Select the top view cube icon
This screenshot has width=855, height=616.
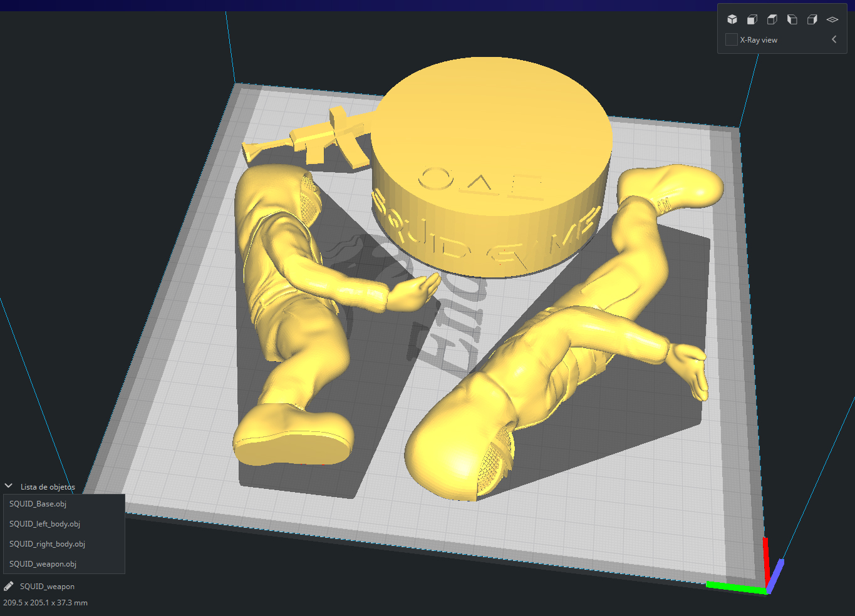[772, 19]
